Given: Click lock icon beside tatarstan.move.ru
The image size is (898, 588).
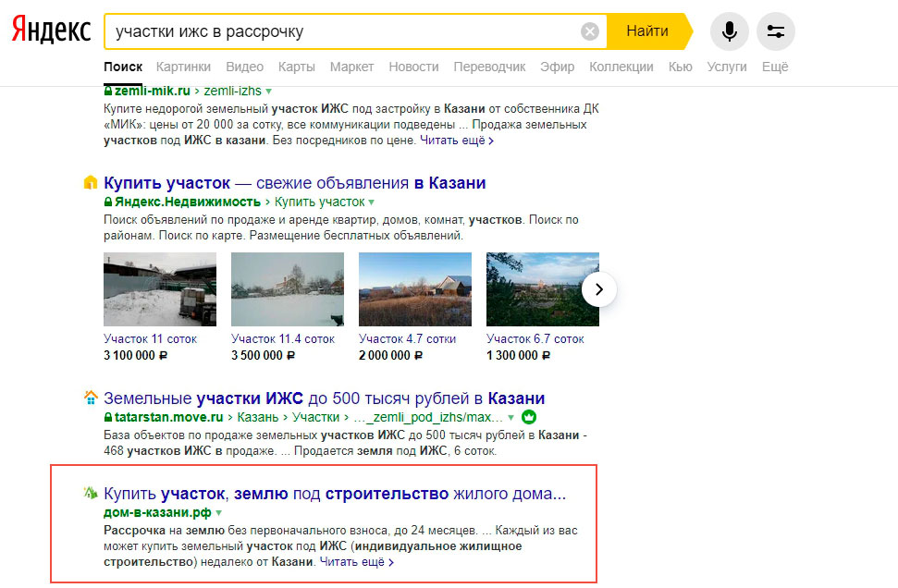Looking at the screenshot, I should pyautogui.click(x=107, y=417).
